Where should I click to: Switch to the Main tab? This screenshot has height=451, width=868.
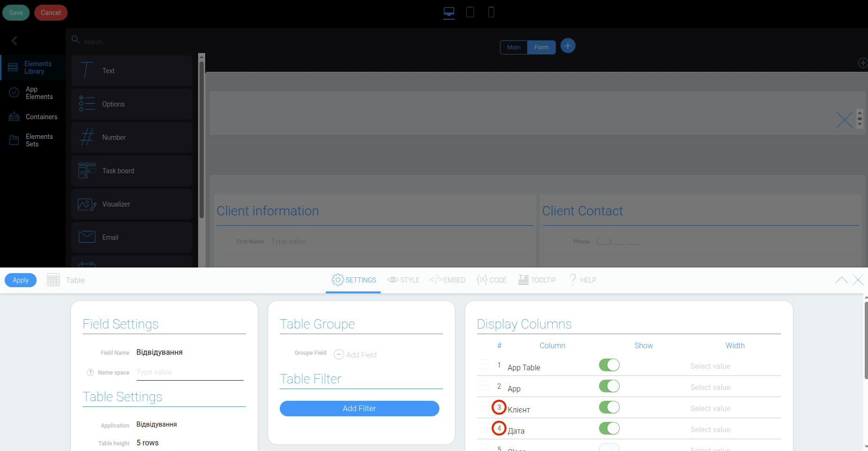click(514, 47)
